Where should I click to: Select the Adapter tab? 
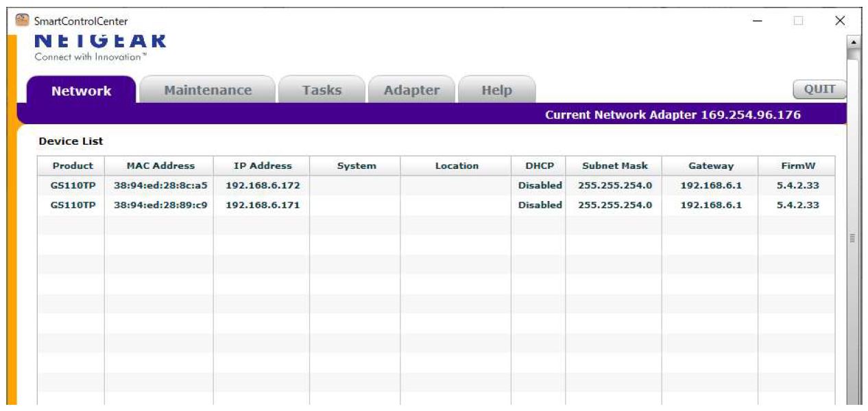click(411, 91)
